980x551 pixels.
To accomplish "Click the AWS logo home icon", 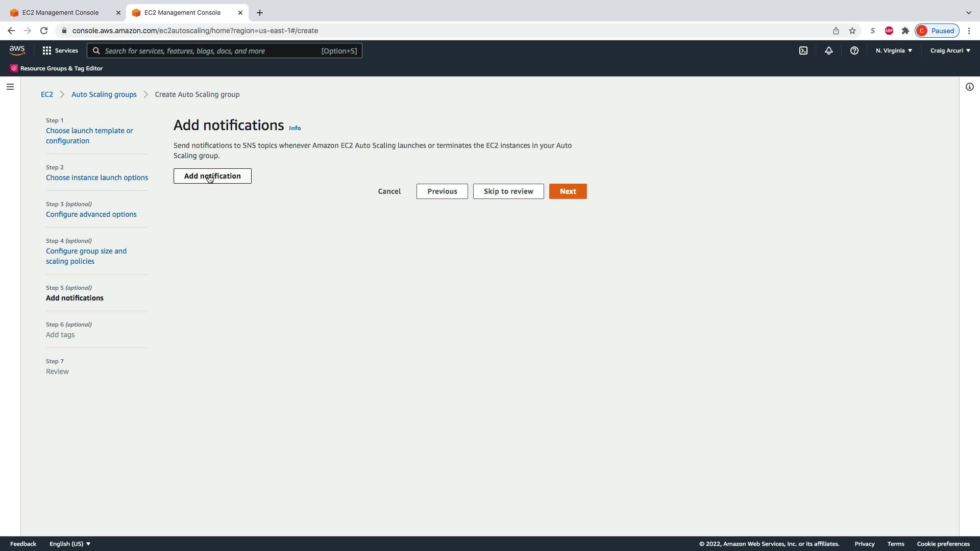I will coord(17,51).
